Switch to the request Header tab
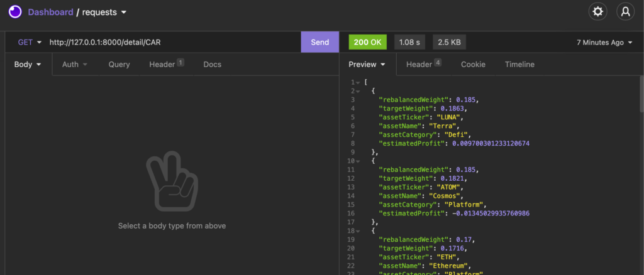 click(x=165, y=64)
